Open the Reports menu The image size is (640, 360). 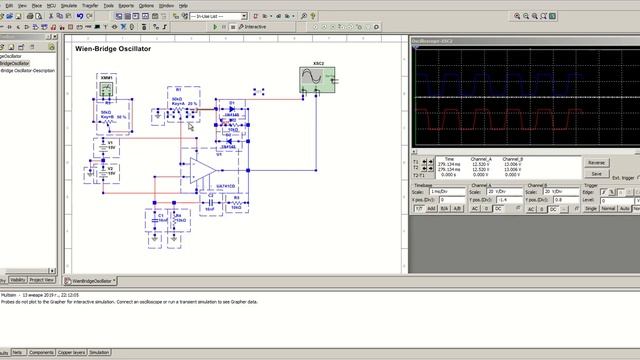coord(126,6)
